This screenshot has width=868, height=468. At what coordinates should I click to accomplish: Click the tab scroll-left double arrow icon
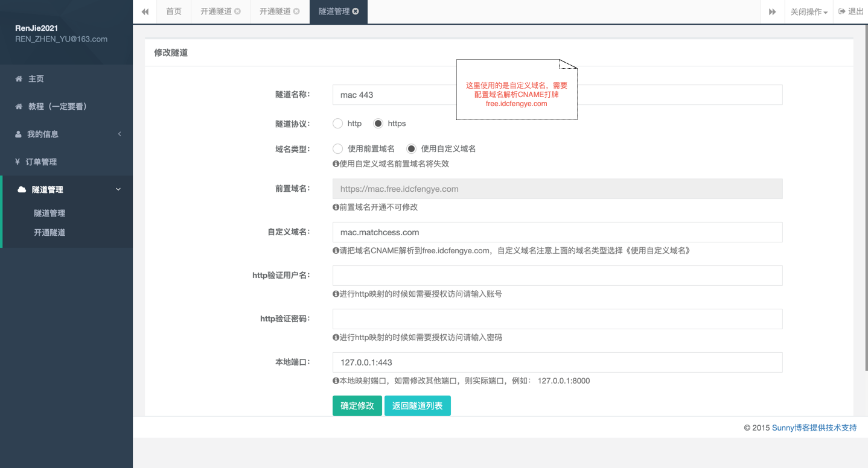pyautogui.click(x=145, y=11)
